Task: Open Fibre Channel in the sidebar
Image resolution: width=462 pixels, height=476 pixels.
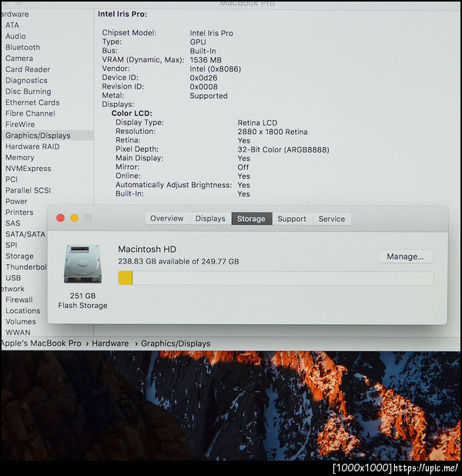Action: [x=30, y=113]
